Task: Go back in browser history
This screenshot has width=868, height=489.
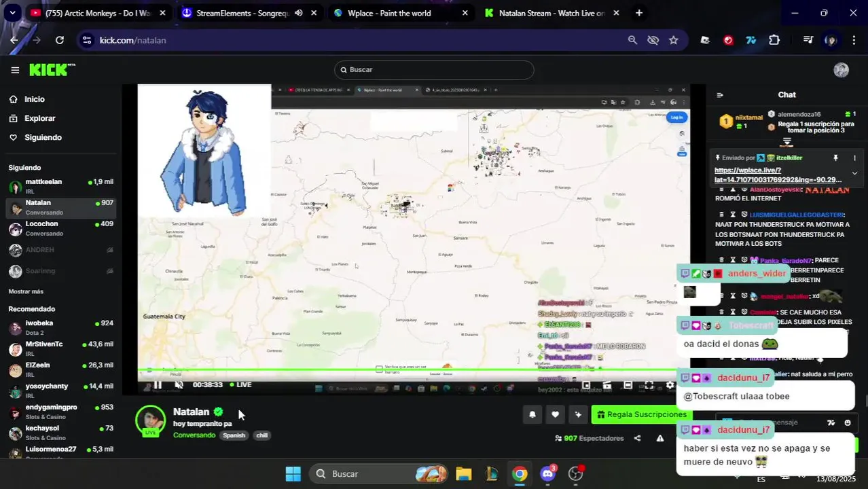Action: pos(14,40)
